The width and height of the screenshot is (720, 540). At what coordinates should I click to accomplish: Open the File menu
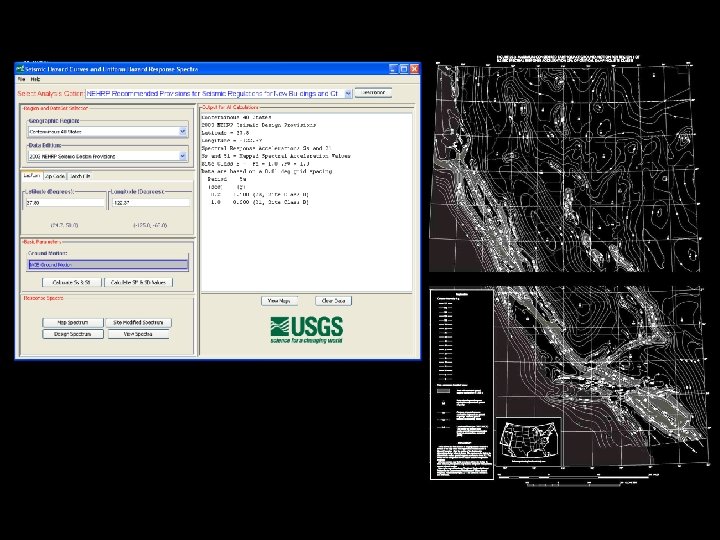coord(20,79)
